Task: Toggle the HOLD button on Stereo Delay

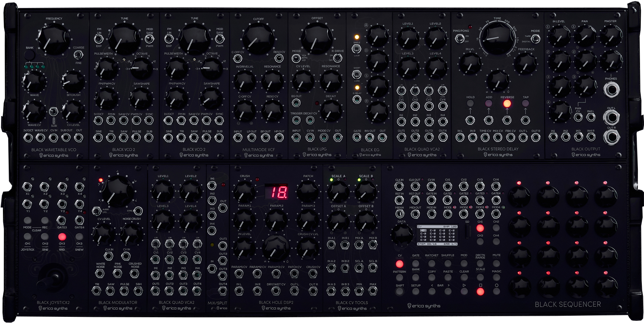Action: pos(470,103)
